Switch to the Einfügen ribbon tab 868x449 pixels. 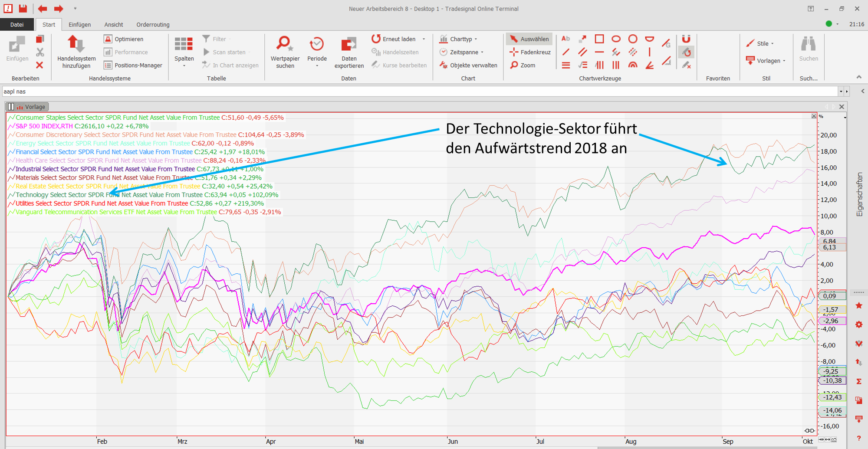(79, 25)
